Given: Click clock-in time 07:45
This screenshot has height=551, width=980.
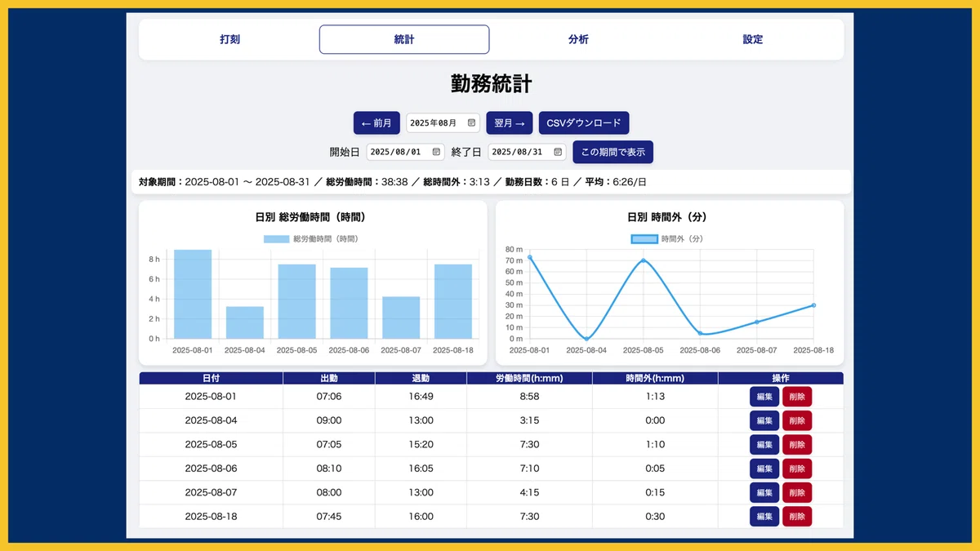Looking at the screenshot, I should point(329,517).
